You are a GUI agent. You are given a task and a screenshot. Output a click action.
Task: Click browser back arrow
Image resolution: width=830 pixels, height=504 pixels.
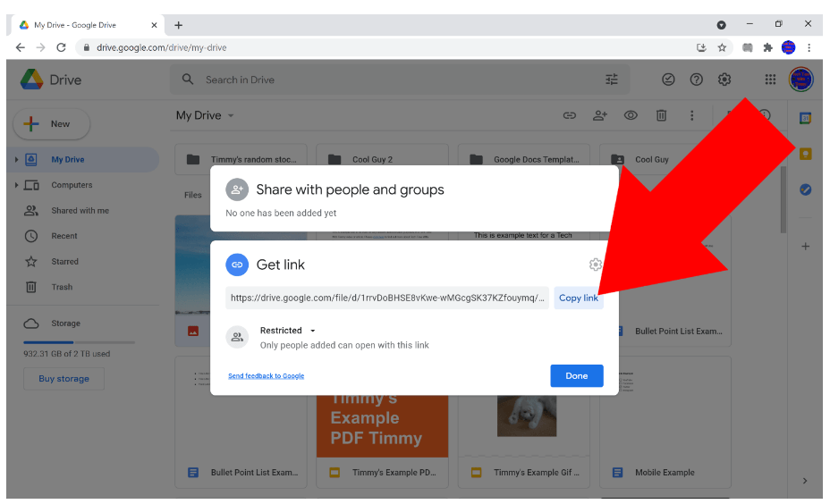(x=20, y=47)
